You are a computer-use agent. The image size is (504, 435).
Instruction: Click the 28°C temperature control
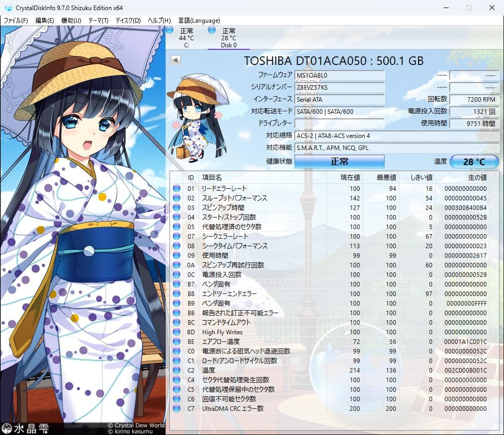[x=474, y=162]
